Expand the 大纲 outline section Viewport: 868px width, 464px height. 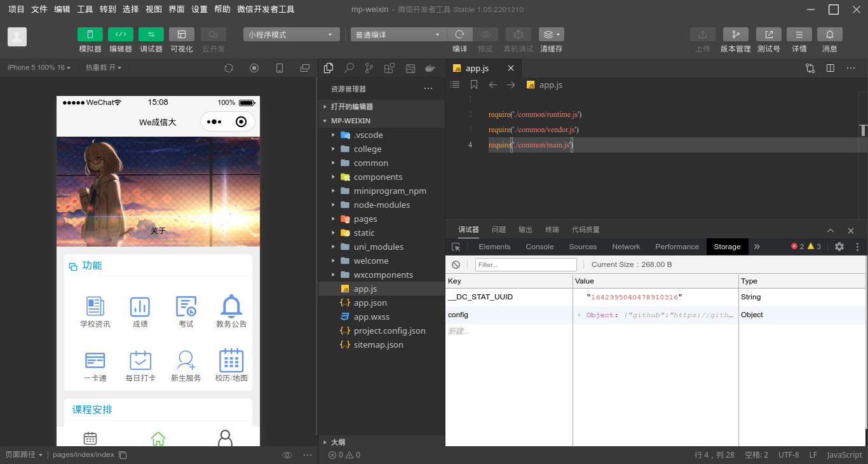[x=381, y=442]
